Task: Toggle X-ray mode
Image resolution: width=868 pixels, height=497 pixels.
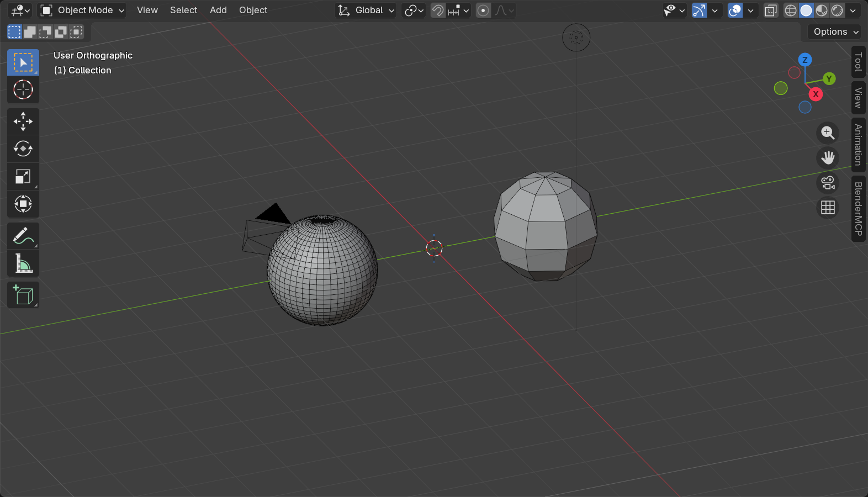Action: click(x=770, y=10)
